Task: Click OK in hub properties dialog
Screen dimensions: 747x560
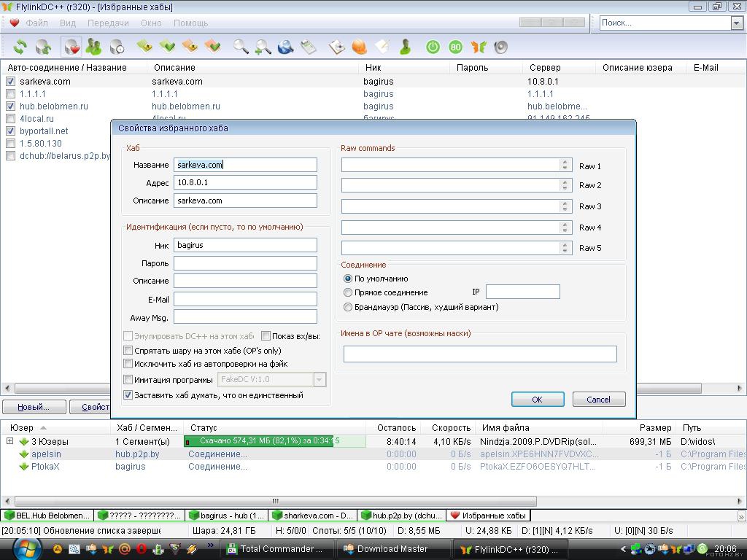Action: [538, 400]
